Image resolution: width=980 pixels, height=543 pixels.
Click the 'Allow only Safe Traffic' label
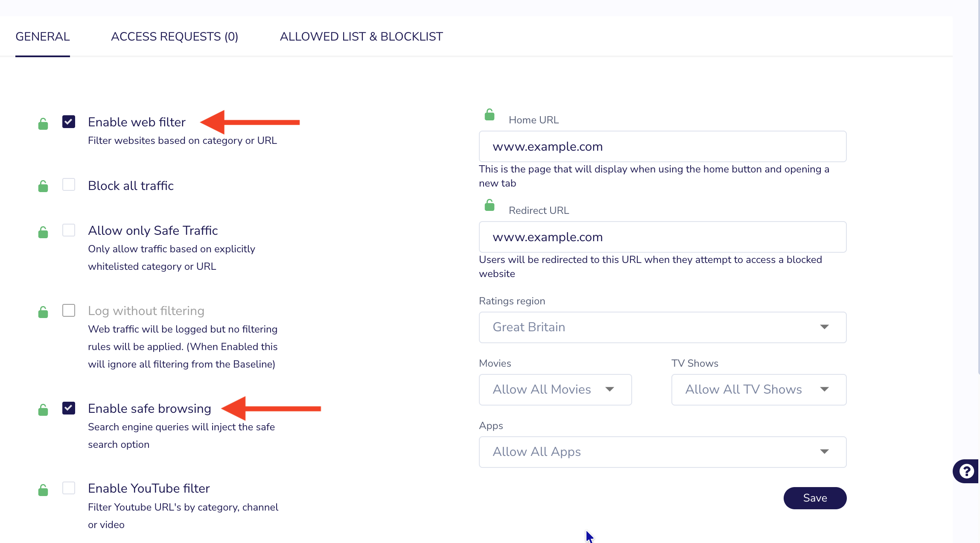click(153, 231)
